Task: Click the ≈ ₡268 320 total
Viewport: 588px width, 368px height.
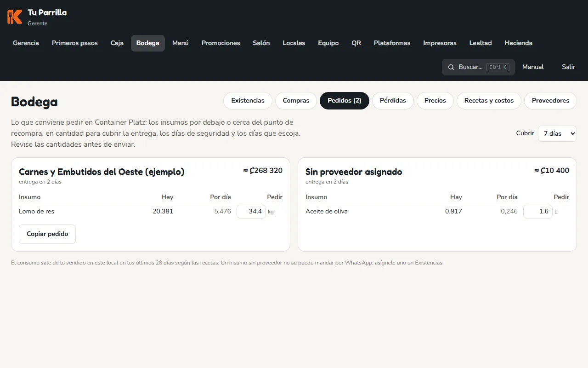Action: coord(263,171)
